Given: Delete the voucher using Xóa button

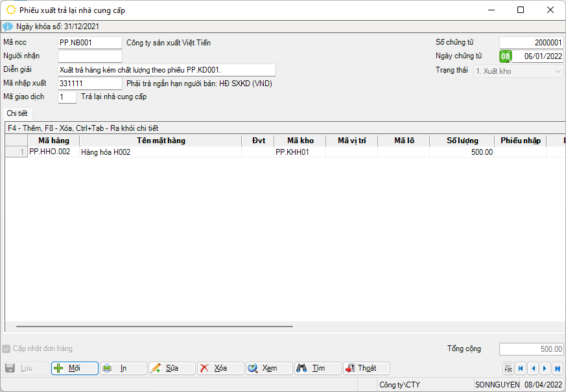Looking at the screenshot, I should pos(220,368).
